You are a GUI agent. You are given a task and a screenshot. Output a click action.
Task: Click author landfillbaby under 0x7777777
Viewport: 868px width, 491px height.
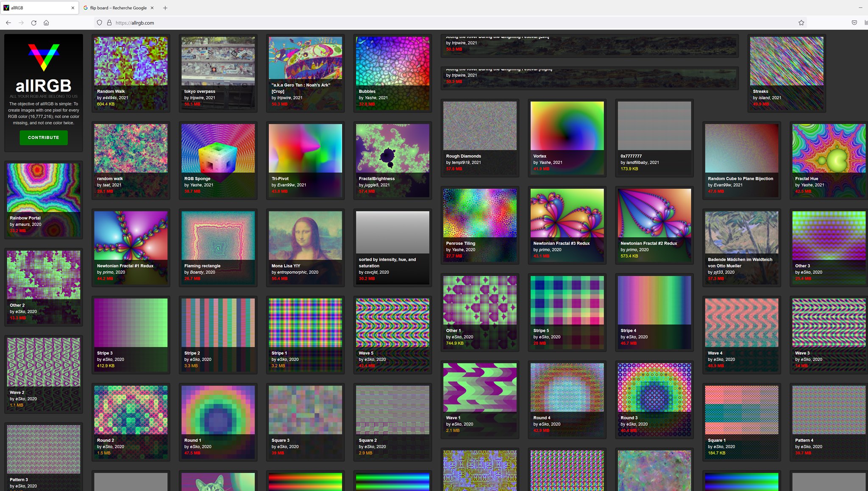click(637, 163)
